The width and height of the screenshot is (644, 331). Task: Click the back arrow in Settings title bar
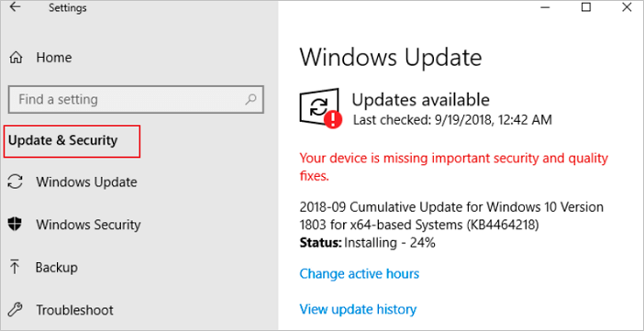tap(15, 7)
